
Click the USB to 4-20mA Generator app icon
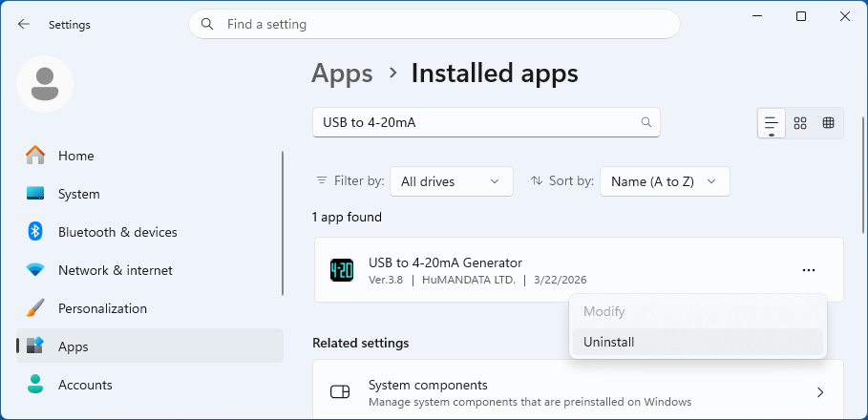[x=342, y=270]
